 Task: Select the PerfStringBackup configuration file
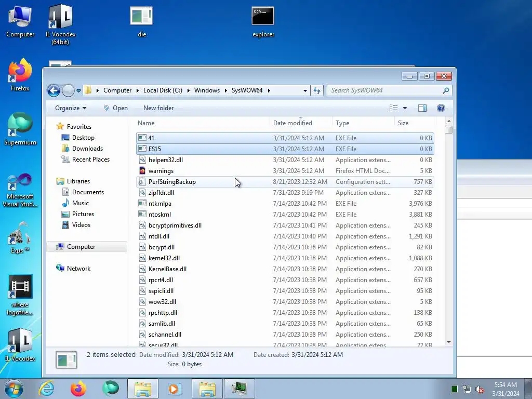tap(285, 182)
